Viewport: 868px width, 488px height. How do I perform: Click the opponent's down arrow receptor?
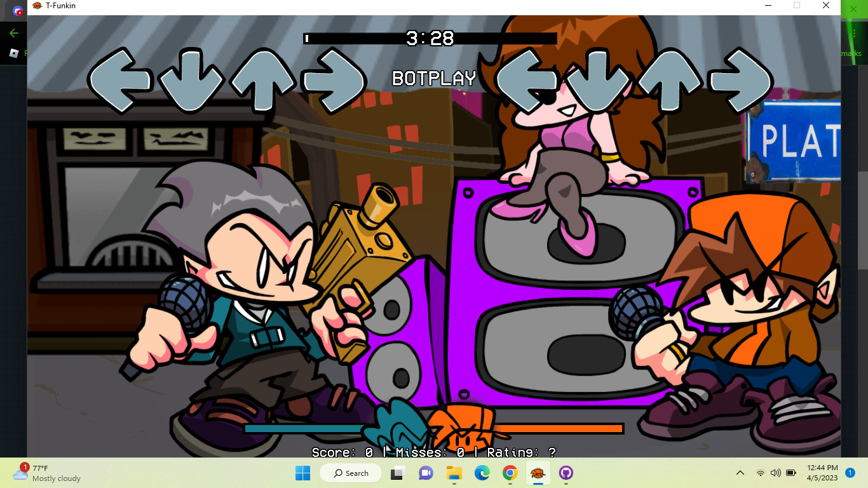tap(191, 81)
